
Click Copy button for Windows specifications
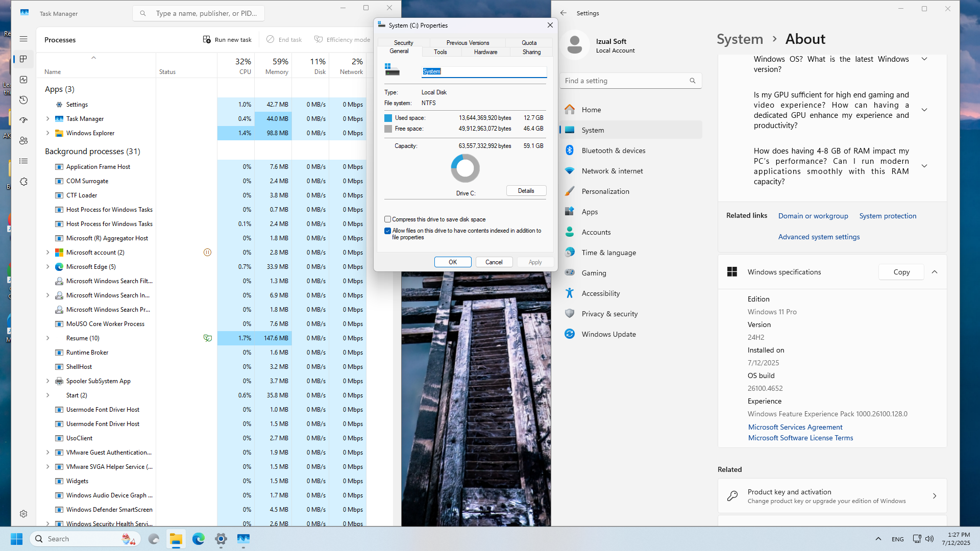901,272
